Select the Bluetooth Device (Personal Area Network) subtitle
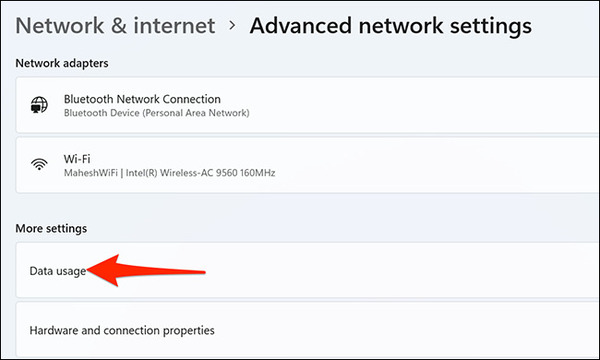 157,113
